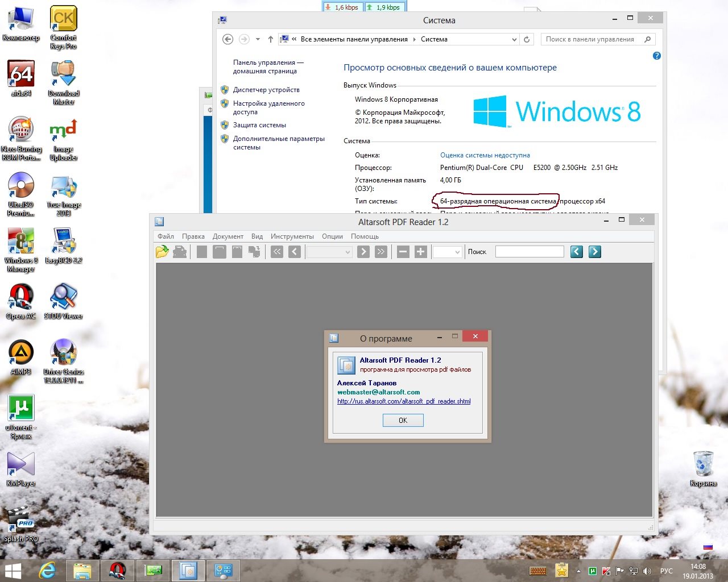
Task: Click the zoom in plus button
Action: click(x=420, y=252)
